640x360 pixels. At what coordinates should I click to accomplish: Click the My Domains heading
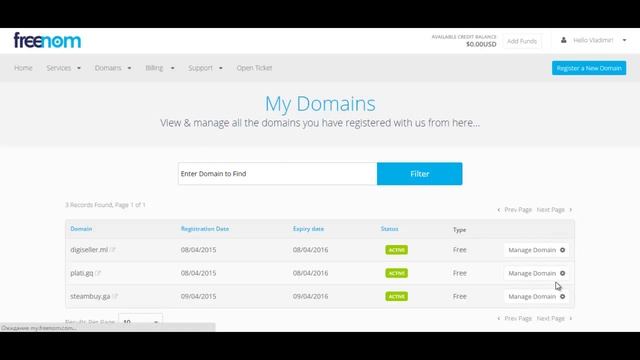(320, 104)
